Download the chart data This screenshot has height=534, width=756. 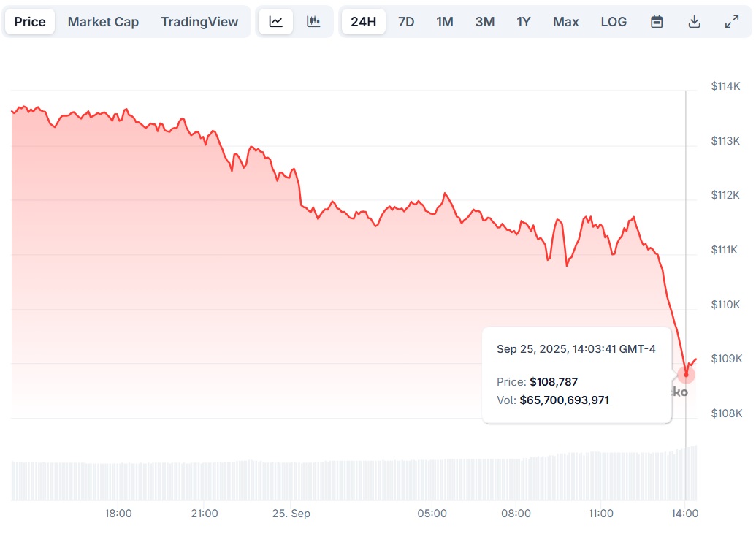[694, 22]
